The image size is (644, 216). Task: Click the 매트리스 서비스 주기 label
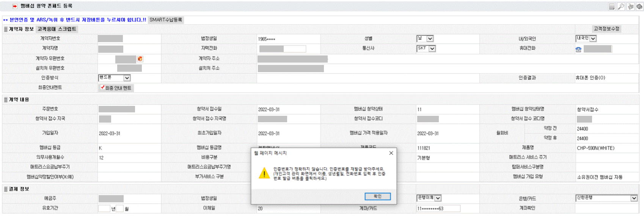pos(528,157)
